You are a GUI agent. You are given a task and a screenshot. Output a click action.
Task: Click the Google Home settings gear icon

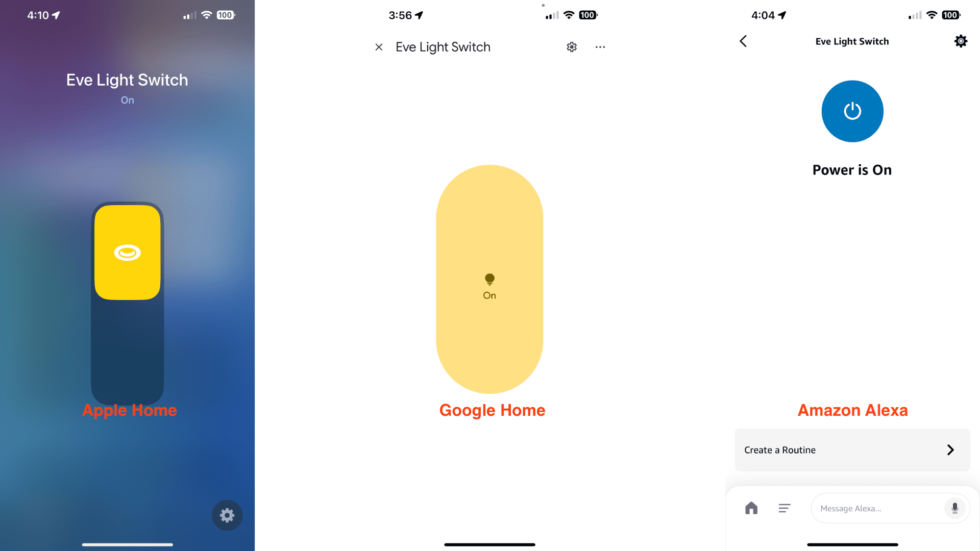[572, 46]
